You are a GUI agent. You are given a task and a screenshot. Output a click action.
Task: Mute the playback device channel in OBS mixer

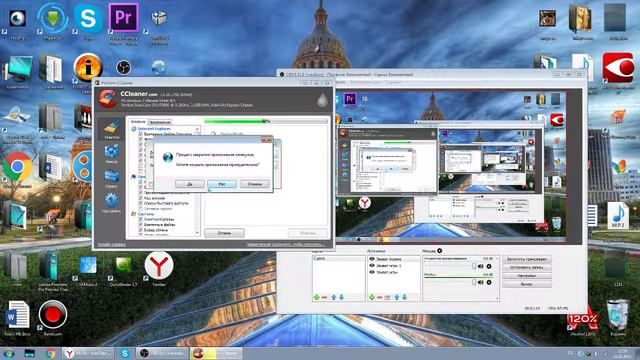pos(481,266)
